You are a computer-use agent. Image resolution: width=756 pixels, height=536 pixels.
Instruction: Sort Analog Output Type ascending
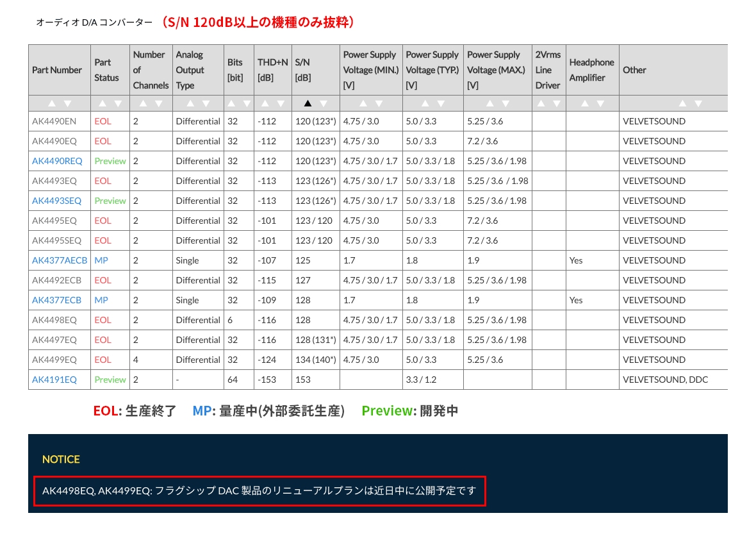(x=190, y=103)
